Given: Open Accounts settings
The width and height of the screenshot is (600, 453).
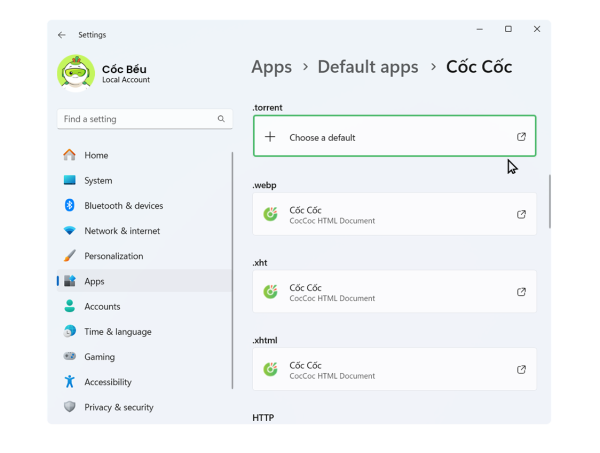Looking at the screenshot, I should click(145, 307).
